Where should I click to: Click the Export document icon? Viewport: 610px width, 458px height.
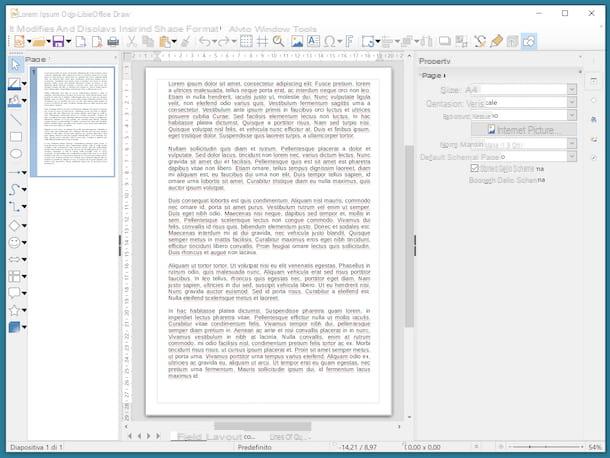pos(81,41)
